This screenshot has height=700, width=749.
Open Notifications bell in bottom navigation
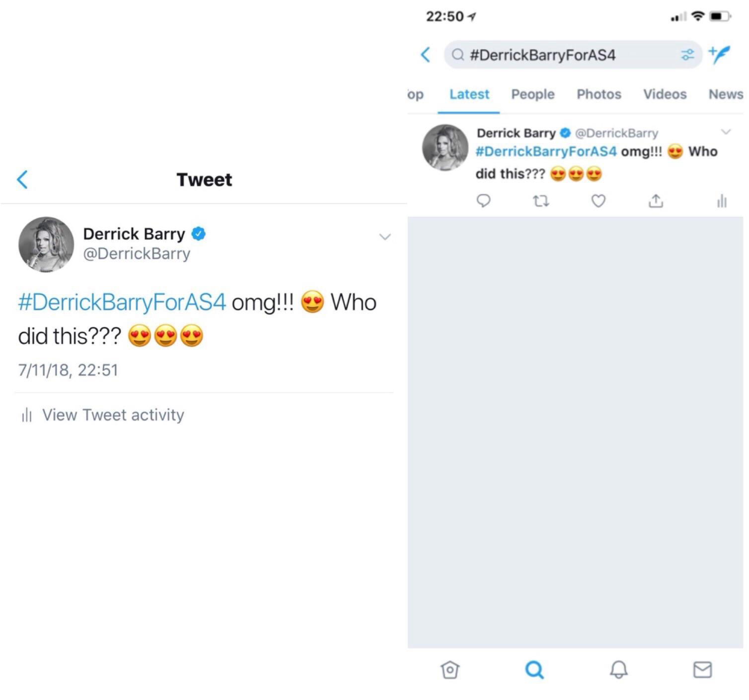[619, 670]
